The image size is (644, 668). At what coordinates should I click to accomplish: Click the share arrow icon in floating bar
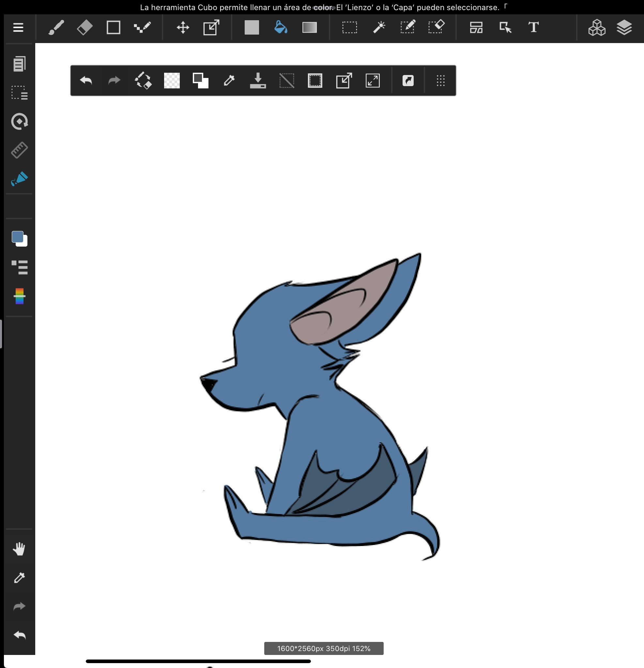[x=408, y=81]
